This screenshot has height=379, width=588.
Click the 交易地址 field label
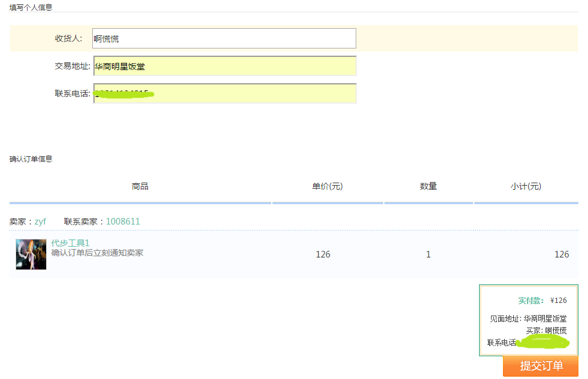(72, 66)
